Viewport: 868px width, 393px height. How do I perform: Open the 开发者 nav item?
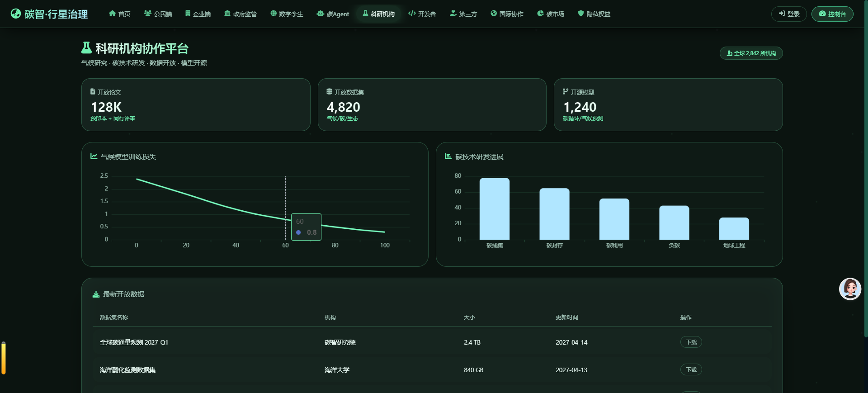tap(422, 14)
